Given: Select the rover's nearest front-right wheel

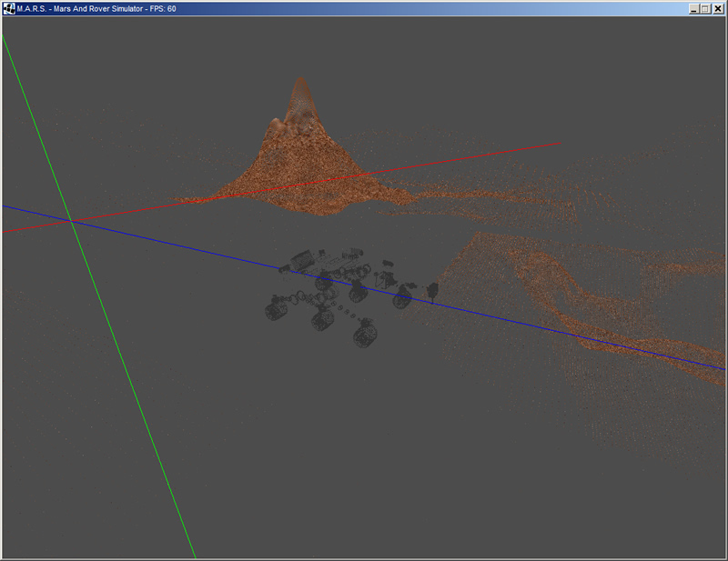Looking at the screenshot, I should pos(365,336).
